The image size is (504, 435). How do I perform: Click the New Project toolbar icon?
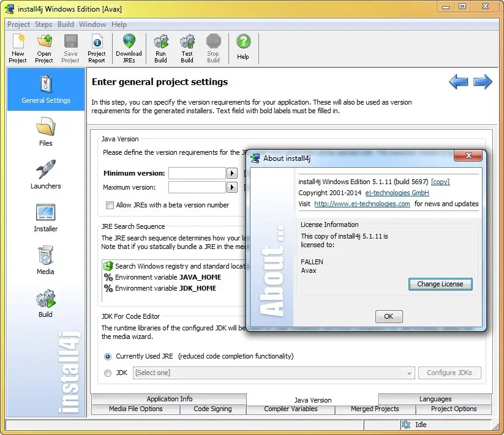coord(18,49)
